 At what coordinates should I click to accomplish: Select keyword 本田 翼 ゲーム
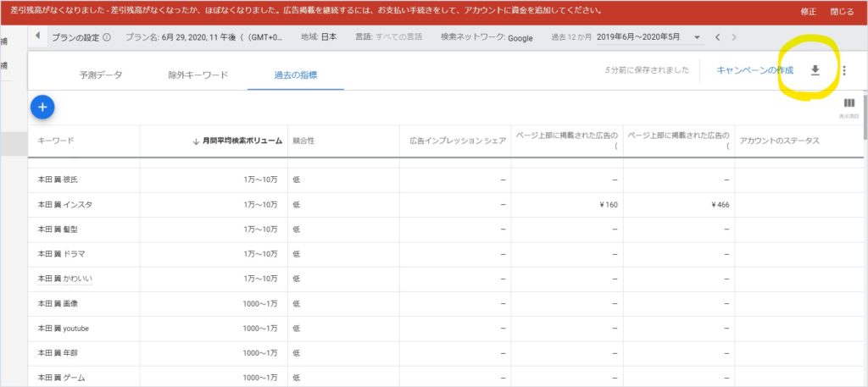[x=61, y=378]
